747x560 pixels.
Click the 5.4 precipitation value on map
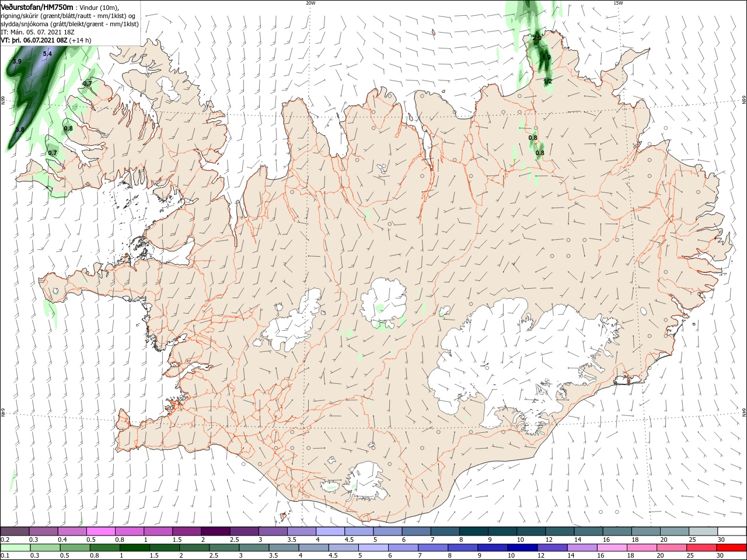coord(47,54)
